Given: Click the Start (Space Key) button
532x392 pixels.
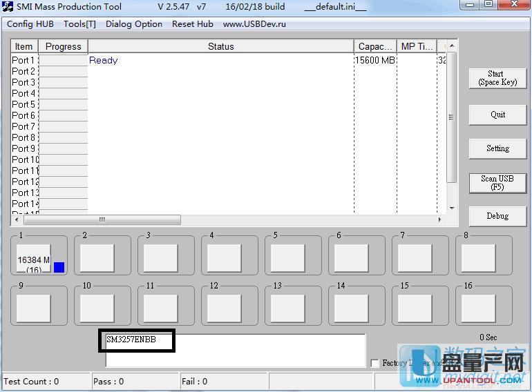Looking at the screenshot, I should point(497,78).
